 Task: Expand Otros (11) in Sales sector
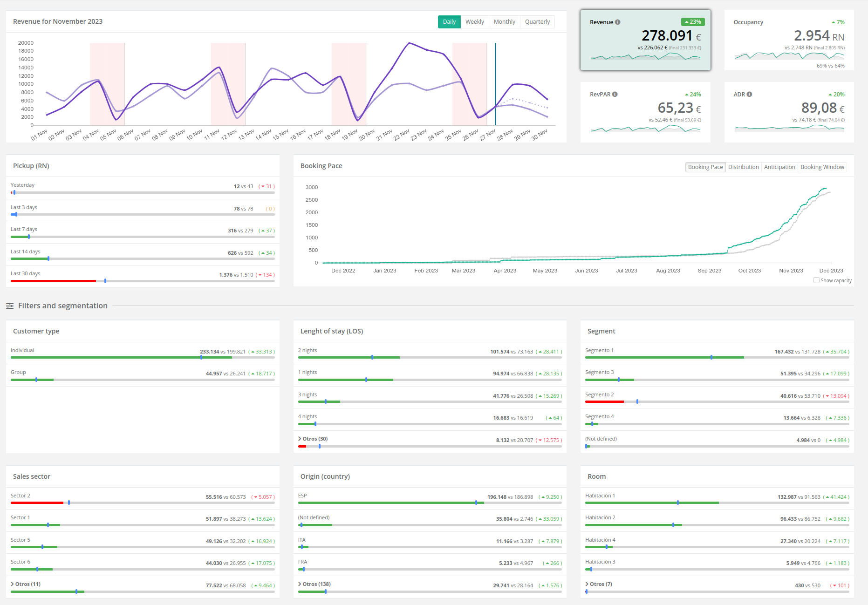pyautogui.click(x=26, y=584)
